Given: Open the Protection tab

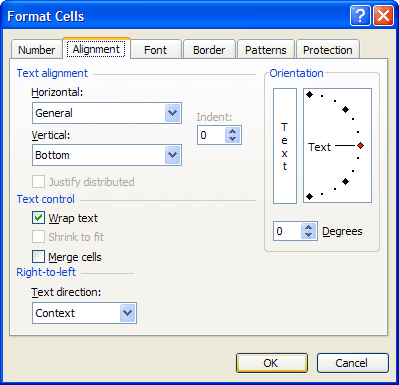Looking at the screenshot, I should tap(328, 50).
